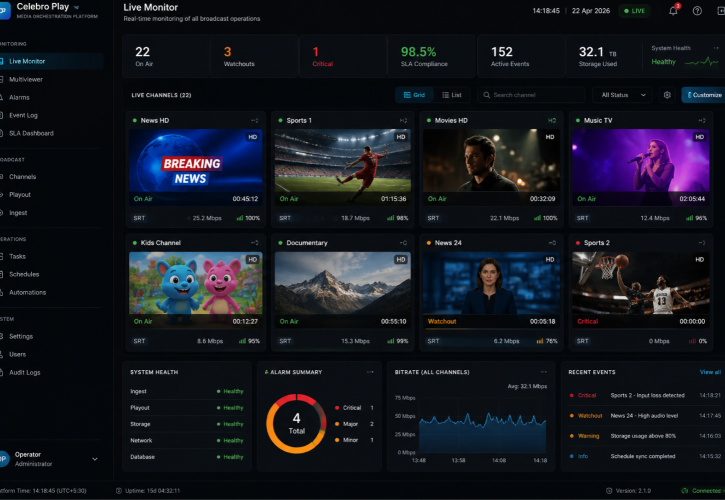This screenshot has width=725, height=500.
Task: Click the expand icon on Sports 2 card
Action: tap(702, 243)
